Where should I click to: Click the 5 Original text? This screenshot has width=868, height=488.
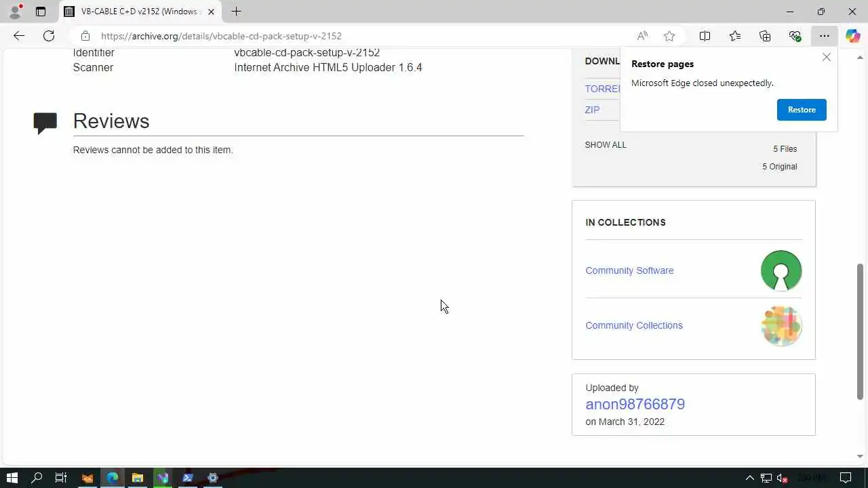tap(779, 167)
